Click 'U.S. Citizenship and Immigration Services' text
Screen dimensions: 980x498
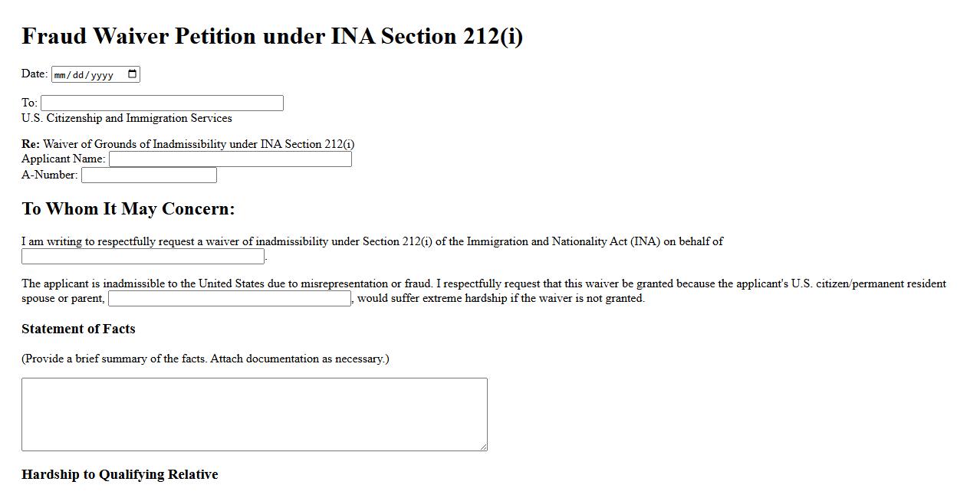(x=127, y=119)
